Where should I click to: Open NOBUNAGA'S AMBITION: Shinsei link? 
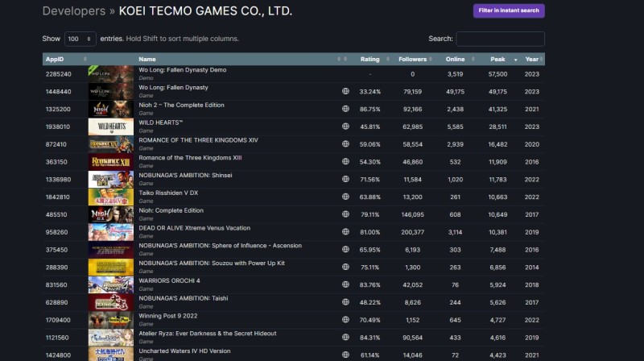[185, 175]
